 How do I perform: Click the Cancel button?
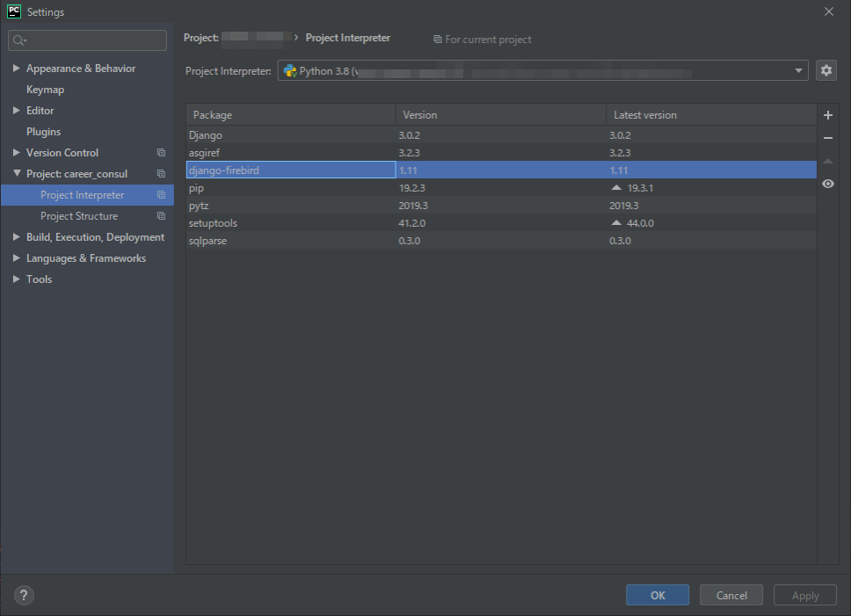[731, 595]
